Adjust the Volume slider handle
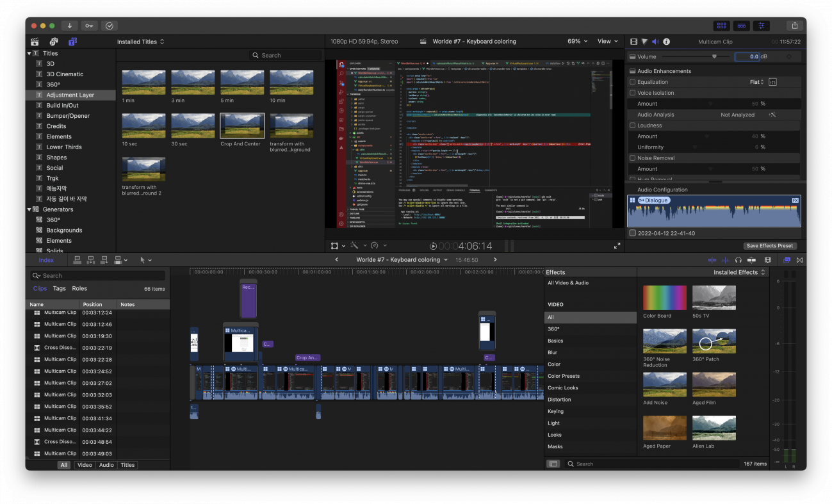 (x=714, y=56)
